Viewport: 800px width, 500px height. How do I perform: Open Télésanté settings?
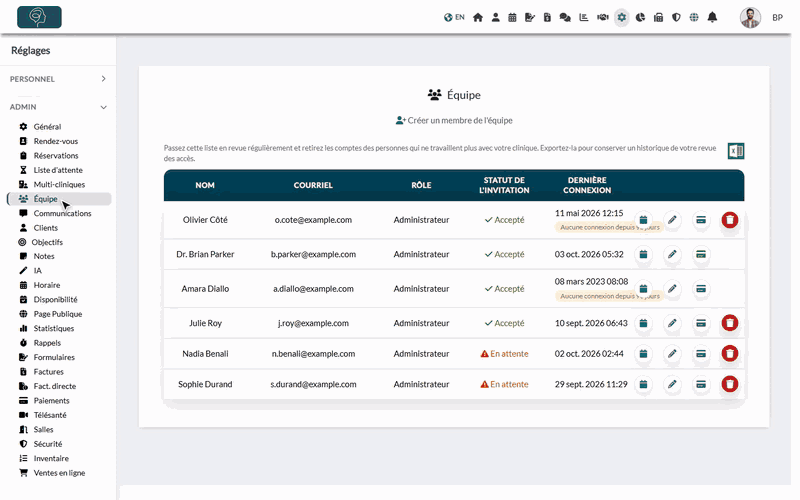[x=50, y=415]
